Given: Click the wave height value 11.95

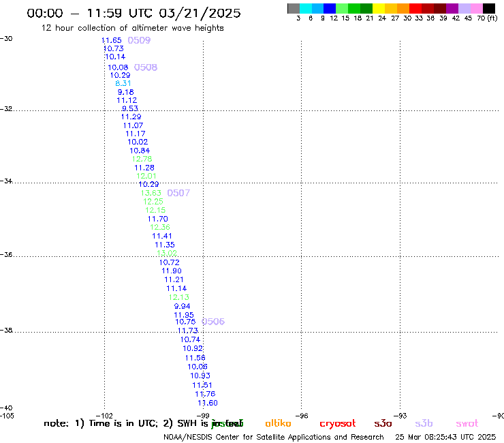Looking at the screenshot, I should (x=184, y=315).
